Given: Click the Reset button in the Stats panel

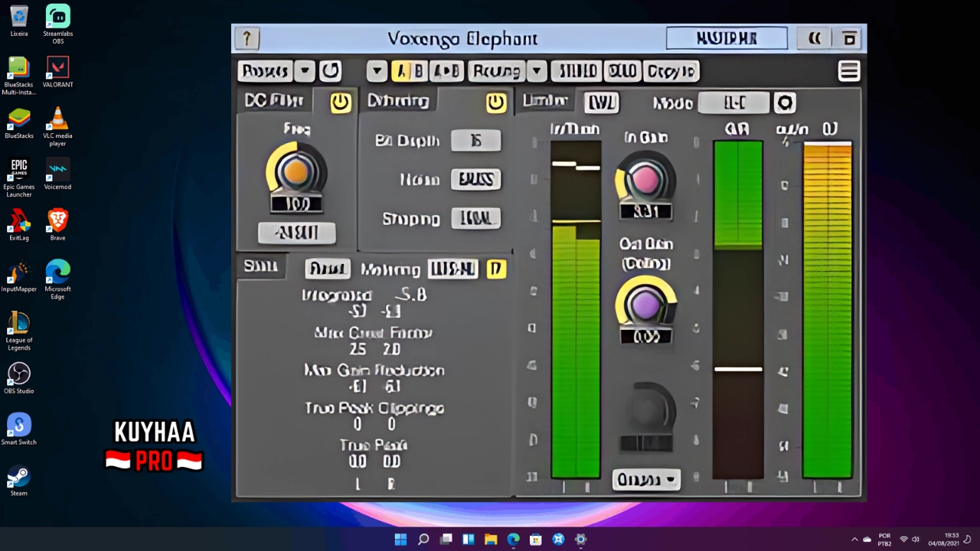Looking at the screenshot, I should (x=328, y=269).
